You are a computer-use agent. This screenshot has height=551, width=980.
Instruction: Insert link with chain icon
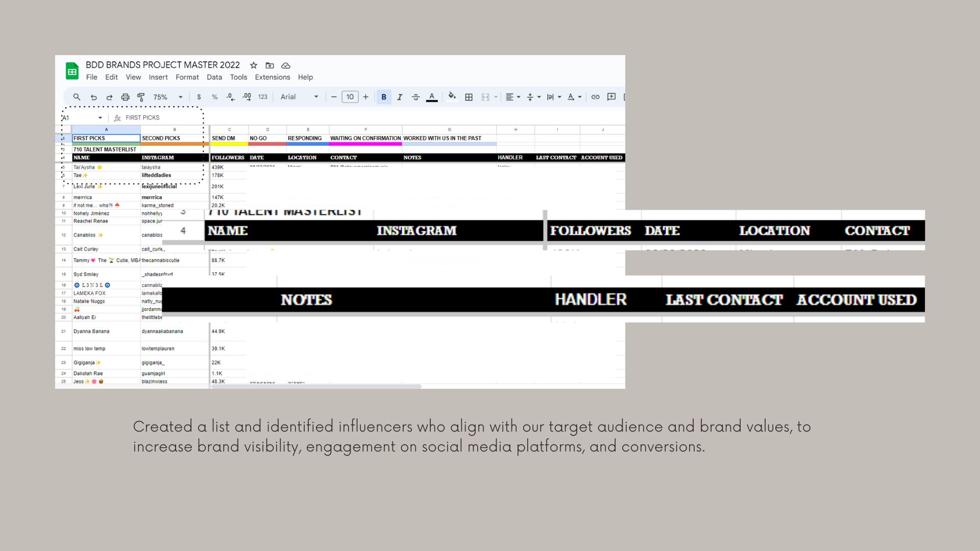[x=595, y=97]
